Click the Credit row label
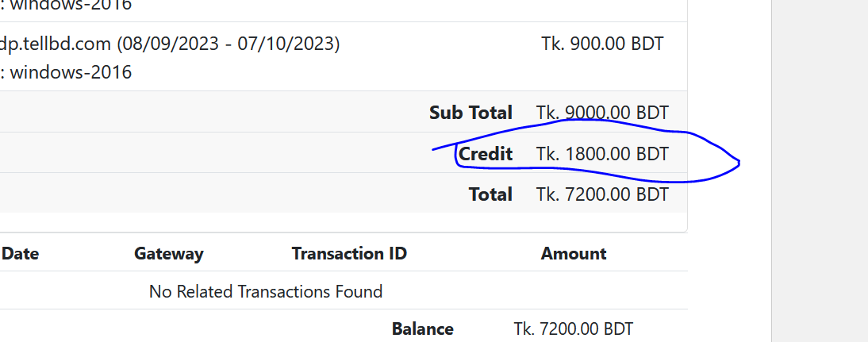 [x=486, y=154]
